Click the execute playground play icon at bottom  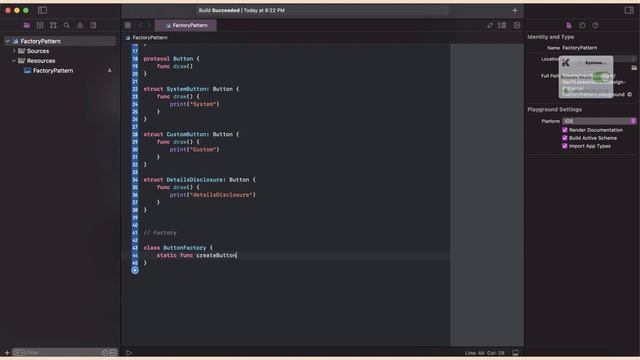click(x=129, y=353)
